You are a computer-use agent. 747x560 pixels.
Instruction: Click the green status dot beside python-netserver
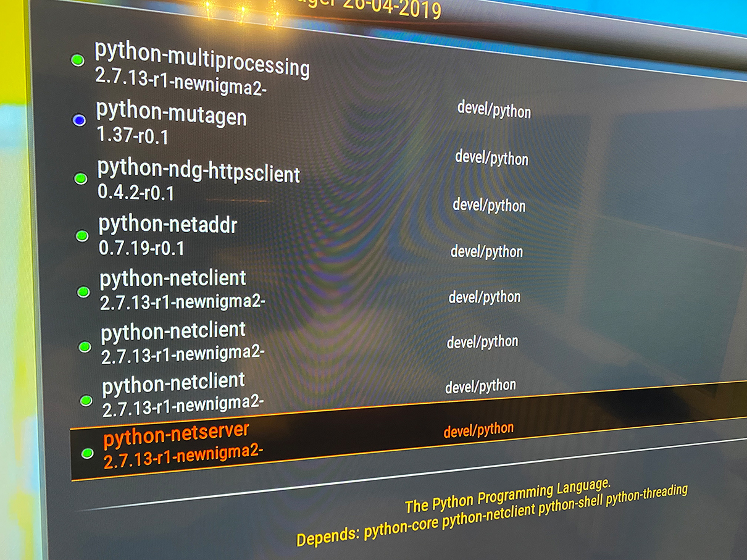(87, 454)
